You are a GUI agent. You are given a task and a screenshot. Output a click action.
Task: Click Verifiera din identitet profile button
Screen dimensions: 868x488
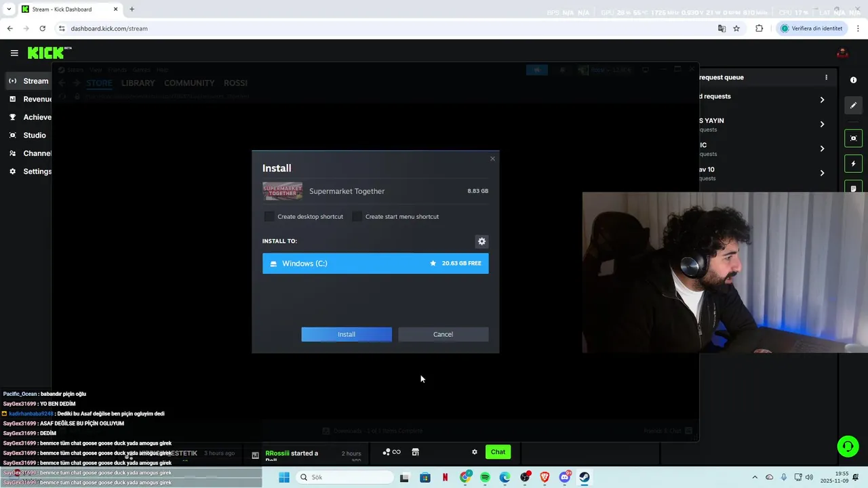click(x=812, y=28)
